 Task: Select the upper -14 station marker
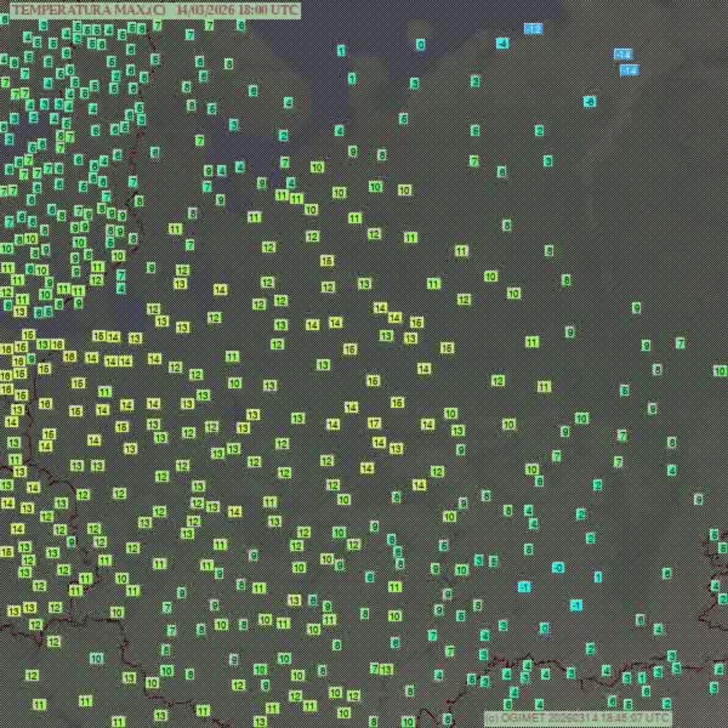pos(623,55)
